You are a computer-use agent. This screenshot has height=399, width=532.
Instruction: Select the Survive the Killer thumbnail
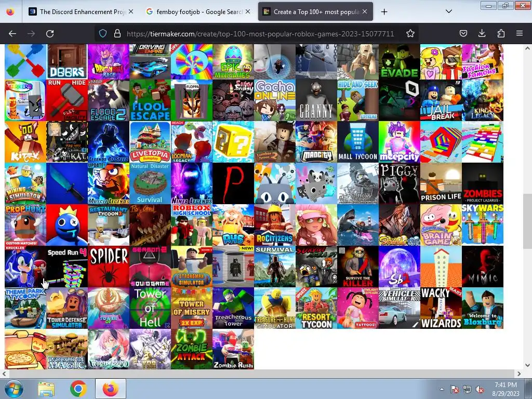pyautogui.click(x=357, y=267)
